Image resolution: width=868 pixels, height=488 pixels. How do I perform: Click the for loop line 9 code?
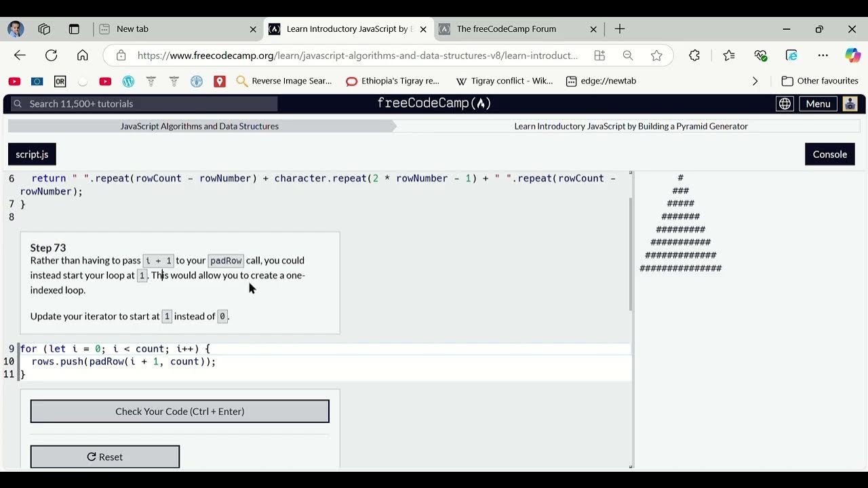point(115,349)
